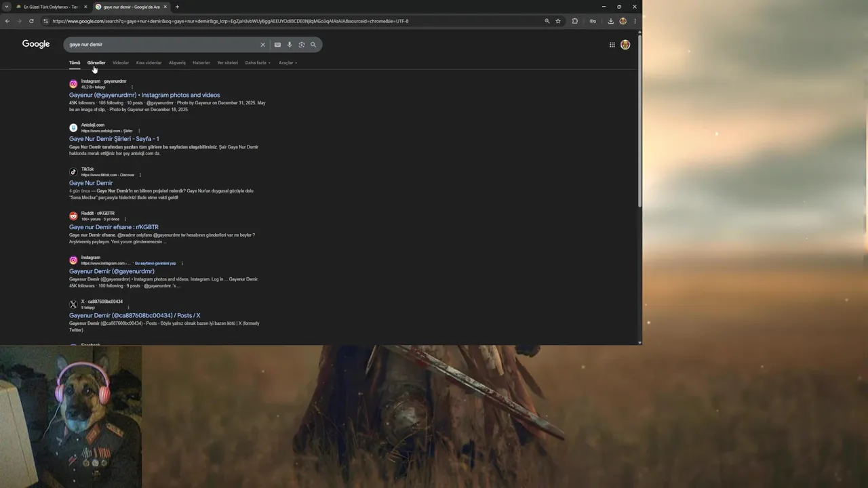The width and height of the screenshot is (868, 488).
Task: Go back using browser back arrow
Action: click(x=7, y=21)
